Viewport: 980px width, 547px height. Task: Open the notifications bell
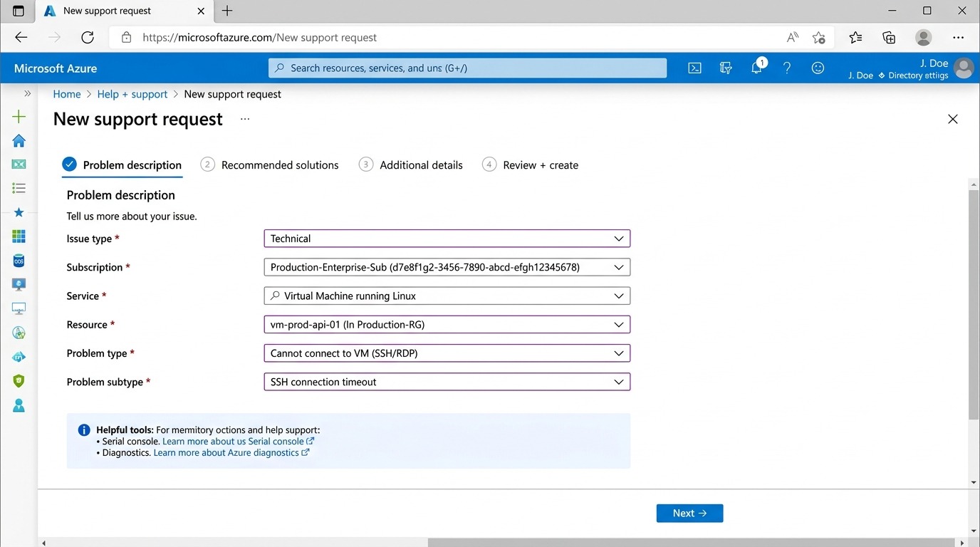tap(757, 68)
